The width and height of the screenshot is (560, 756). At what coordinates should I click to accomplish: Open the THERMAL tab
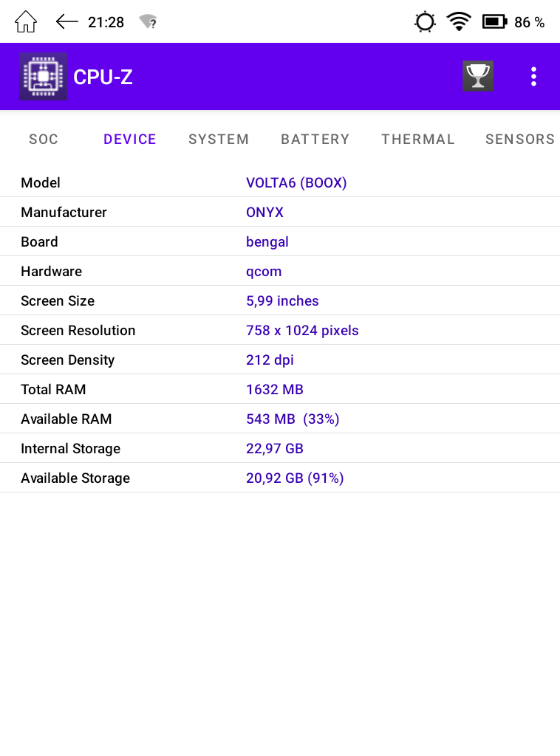coord(418,140)
